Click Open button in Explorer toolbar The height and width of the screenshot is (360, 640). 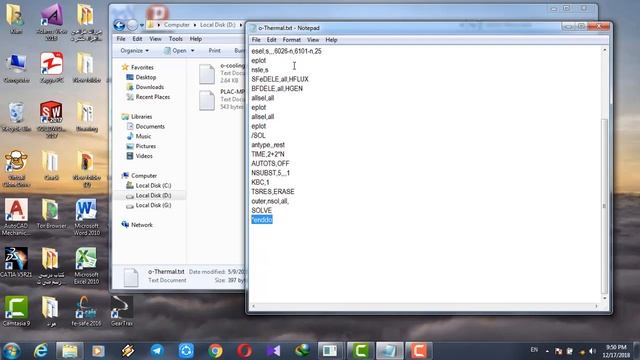pos(176,51)
